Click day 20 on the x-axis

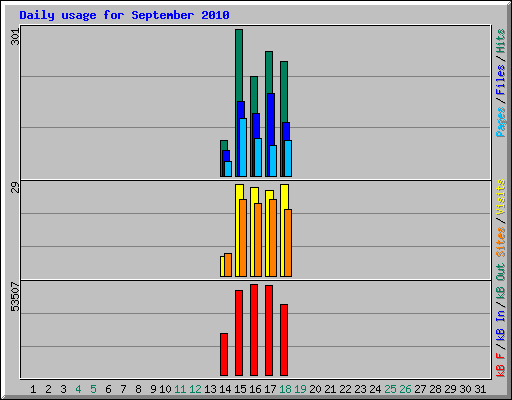tap(315, 389)
